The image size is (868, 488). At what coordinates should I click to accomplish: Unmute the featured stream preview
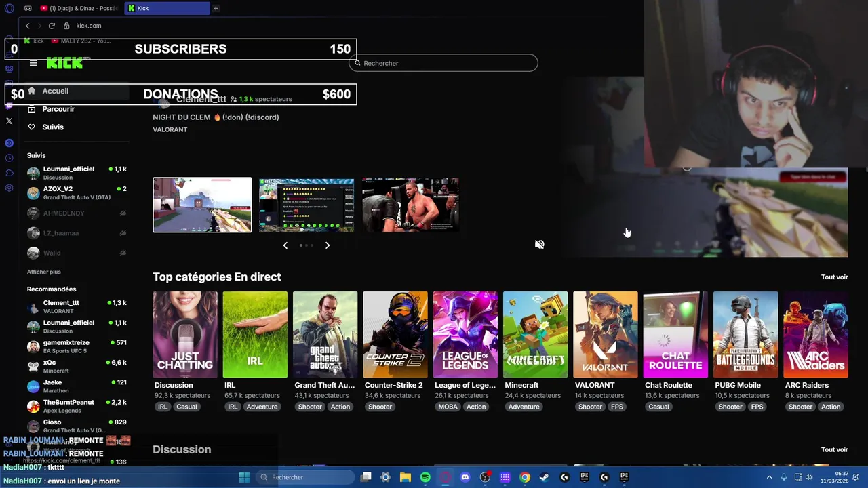[539, 244]
